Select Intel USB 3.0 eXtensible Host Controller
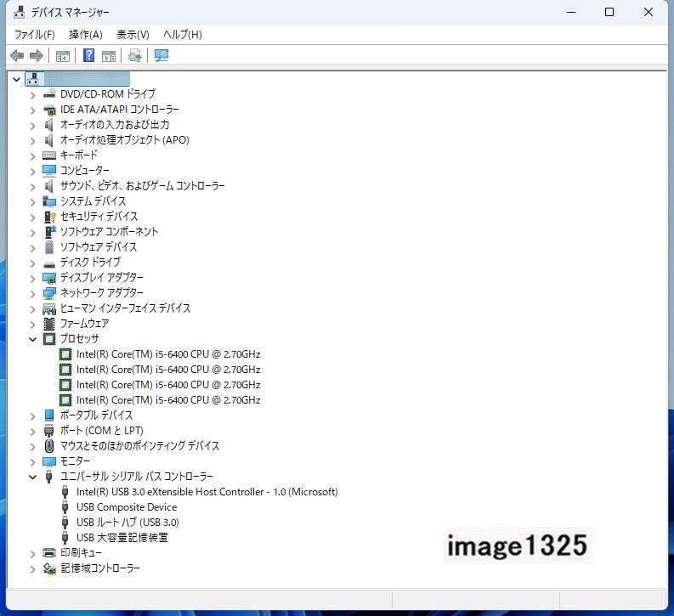 [207, 492]
